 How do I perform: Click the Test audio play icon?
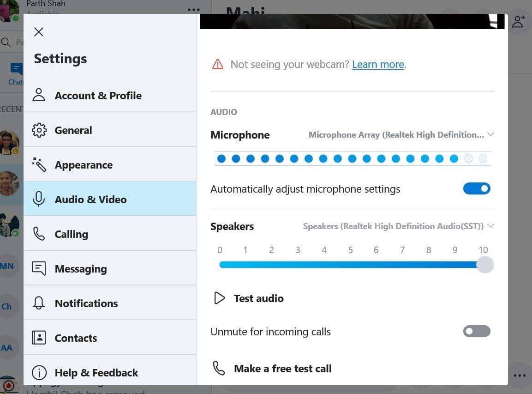[x=219, y=298]
